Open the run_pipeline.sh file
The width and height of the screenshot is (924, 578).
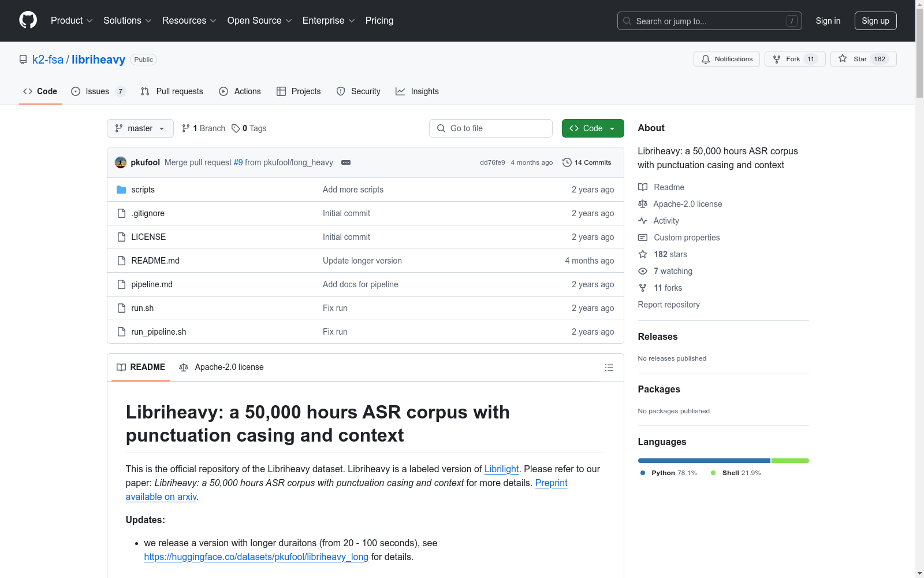159,332
